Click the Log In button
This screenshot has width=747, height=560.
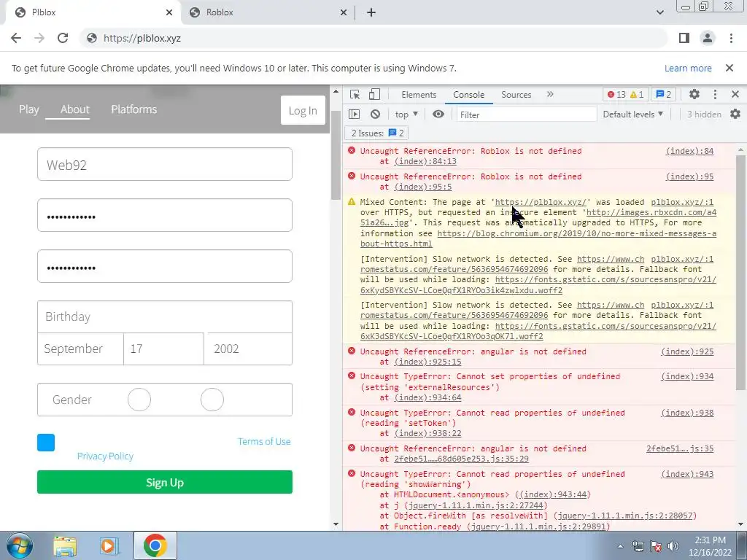pos(303,111)
